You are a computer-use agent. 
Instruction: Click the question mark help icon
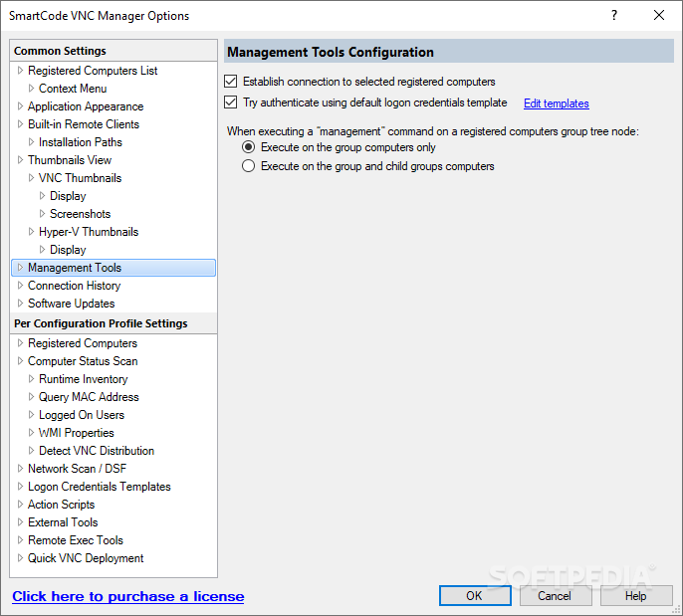[614, 15]
